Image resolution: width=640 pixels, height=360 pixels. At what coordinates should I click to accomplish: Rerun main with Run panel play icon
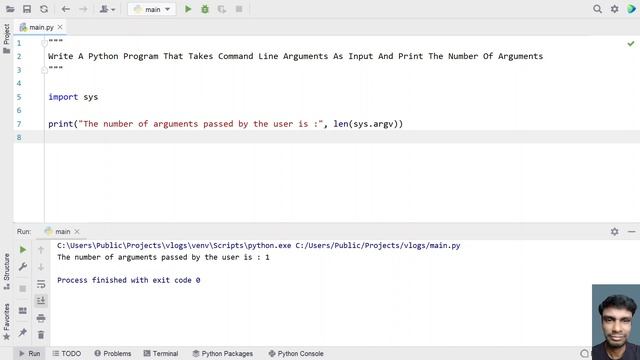[x=23, y=249]
